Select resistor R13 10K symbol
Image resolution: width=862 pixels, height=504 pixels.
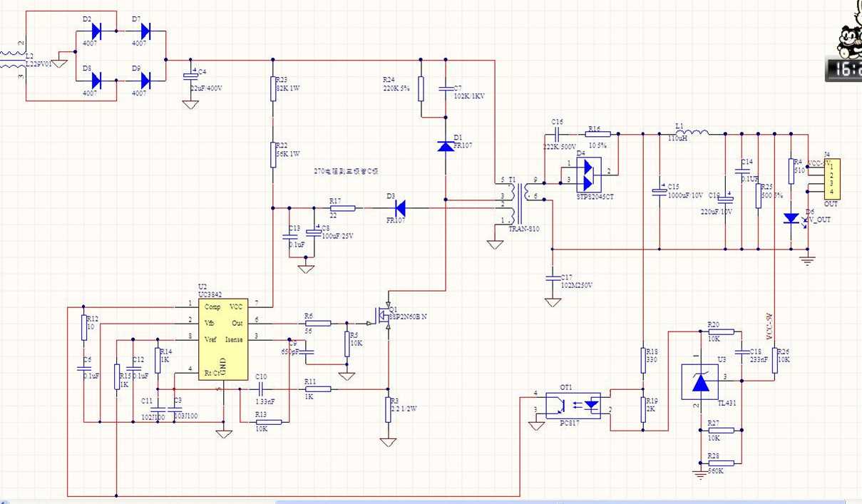[269, 422]
